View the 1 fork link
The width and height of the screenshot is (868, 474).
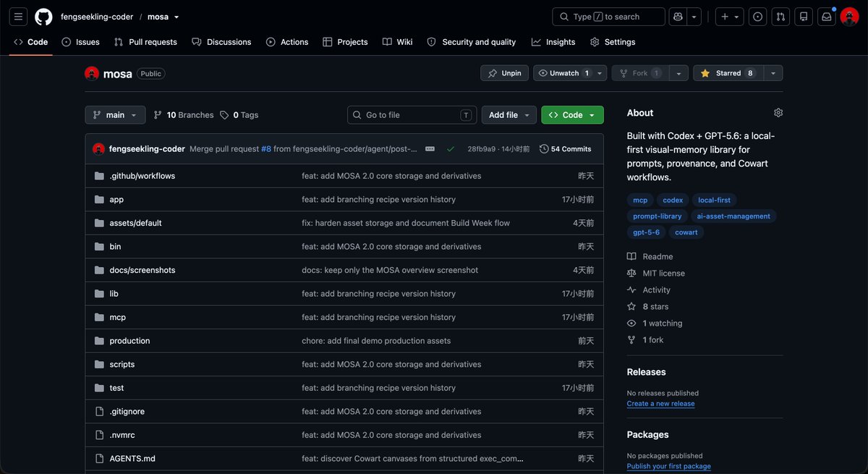click(645, 340)
